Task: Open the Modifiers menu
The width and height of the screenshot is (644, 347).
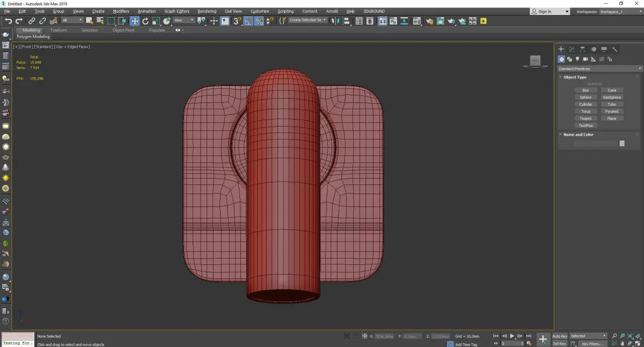Action: point(121,11)
